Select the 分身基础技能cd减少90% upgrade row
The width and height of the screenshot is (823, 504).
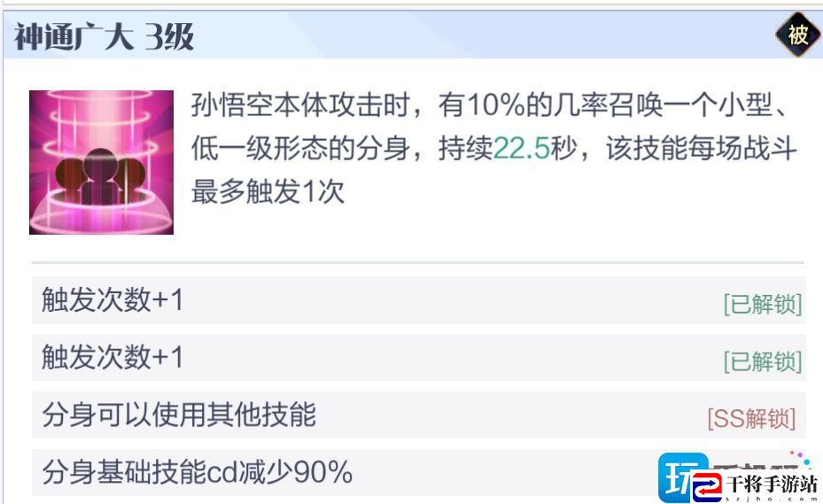pos(418,472)
